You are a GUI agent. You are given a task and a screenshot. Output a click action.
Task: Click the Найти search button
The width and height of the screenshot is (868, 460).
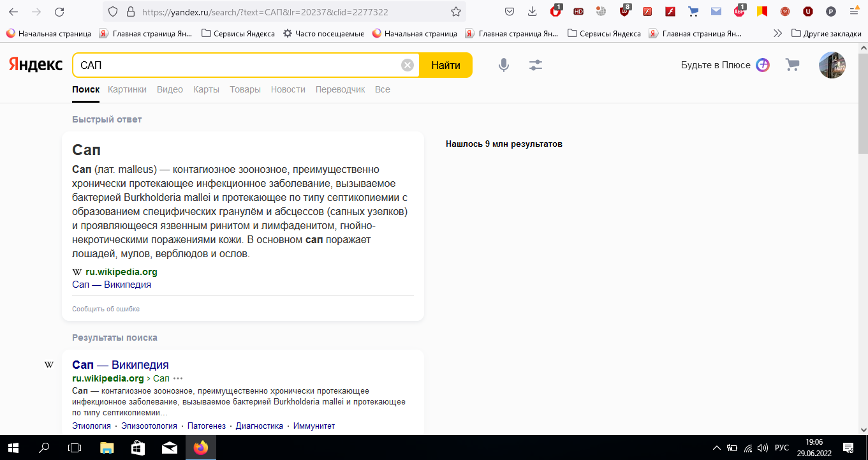click(446, 65)
